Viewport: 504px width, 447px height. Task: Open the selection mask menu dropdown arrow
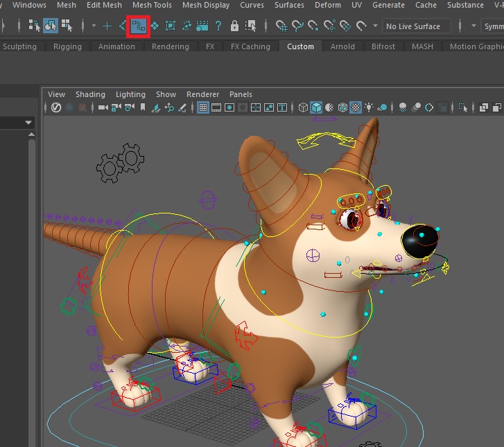[x=94, y=26]
